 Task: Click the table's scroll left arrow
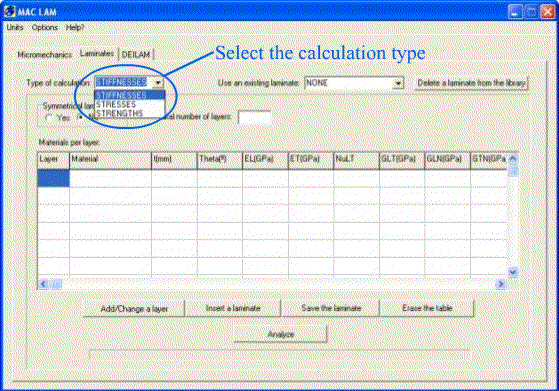click(43, 284)
